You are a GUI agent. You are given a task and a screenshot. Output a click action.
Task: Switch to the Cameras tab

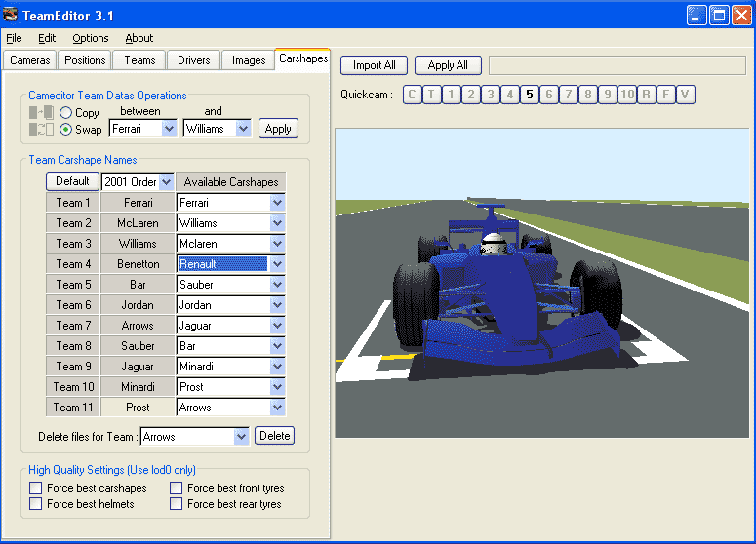point(29,60)
